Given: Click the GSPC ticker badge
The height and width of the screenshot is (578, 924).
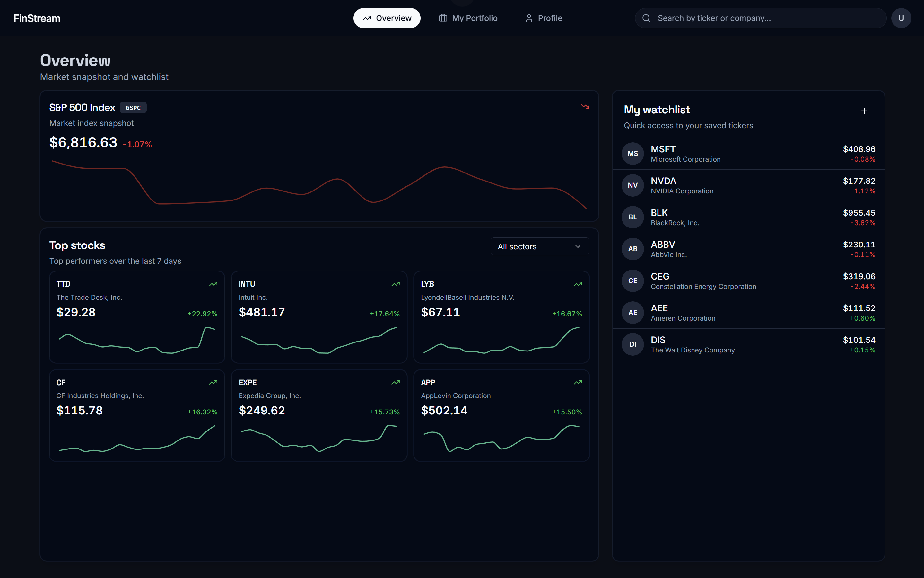Looking at the screenshot, I should click(133, 108).
